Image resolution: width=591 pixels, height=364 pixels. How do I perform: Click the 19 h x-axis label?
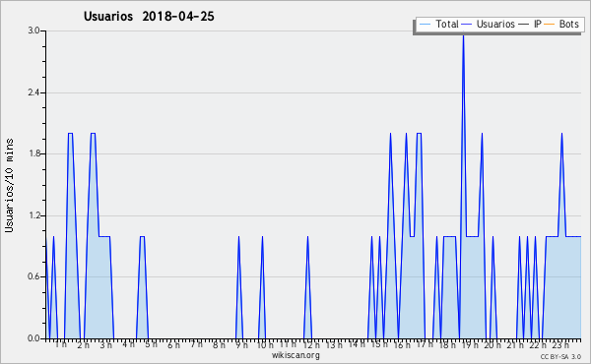470,344
